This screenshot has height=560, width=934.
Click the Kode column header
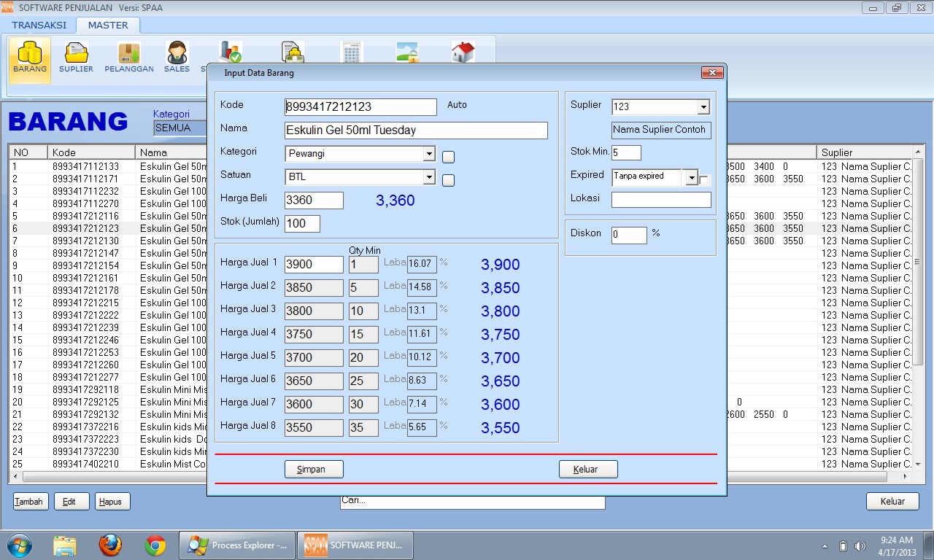pos(91,152)
